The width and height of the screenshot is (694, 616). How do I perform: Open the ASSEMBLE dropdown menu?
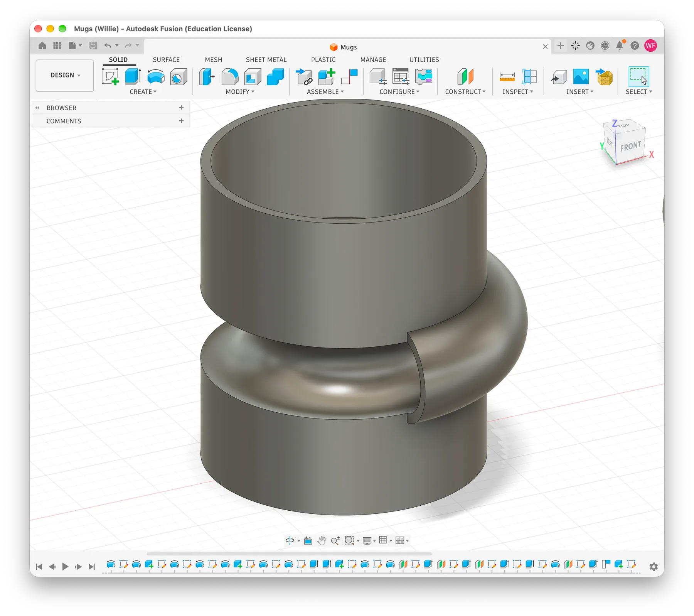click(325, 92)
